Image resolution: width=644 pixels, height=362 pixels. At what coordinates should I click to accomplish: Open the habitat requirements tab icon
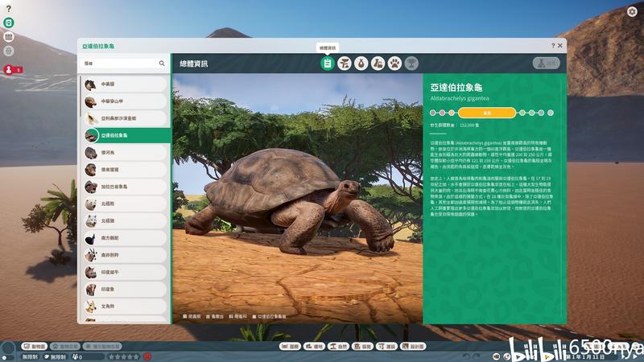345,64
